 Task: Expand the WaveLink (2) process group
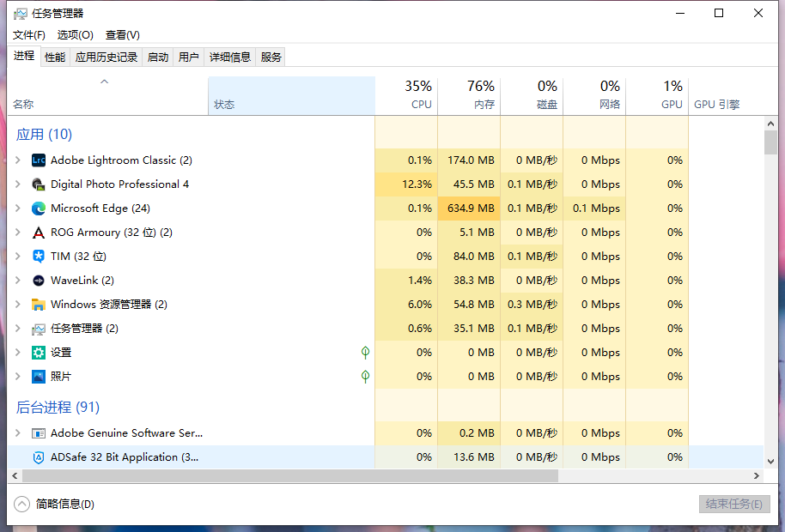click(x=18, y=280)
